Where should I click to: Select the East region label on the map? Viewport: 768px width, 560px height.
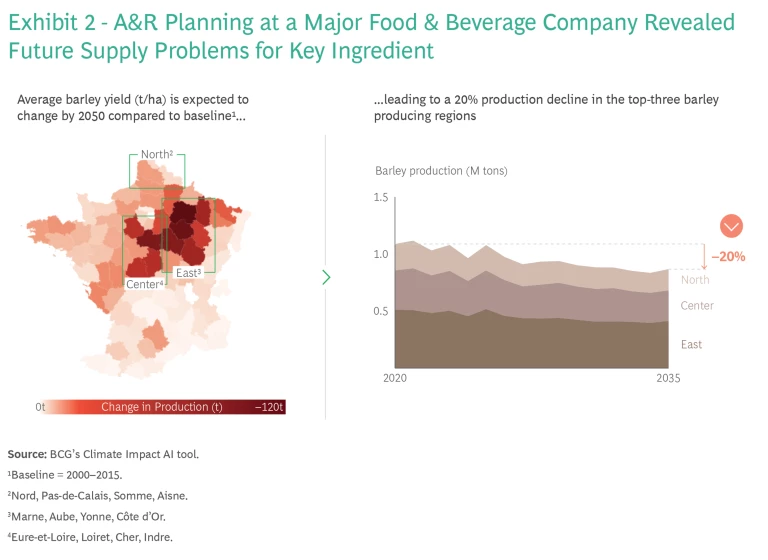(x=189, y=272)
